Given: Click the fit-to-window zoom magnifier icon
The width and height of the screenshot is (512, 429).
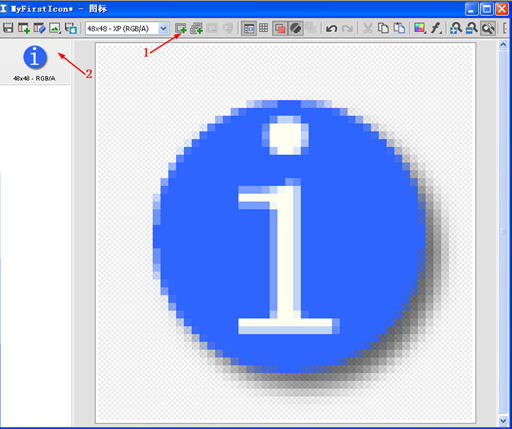Looking at the screenshot, I should click(x=488, y=28).
